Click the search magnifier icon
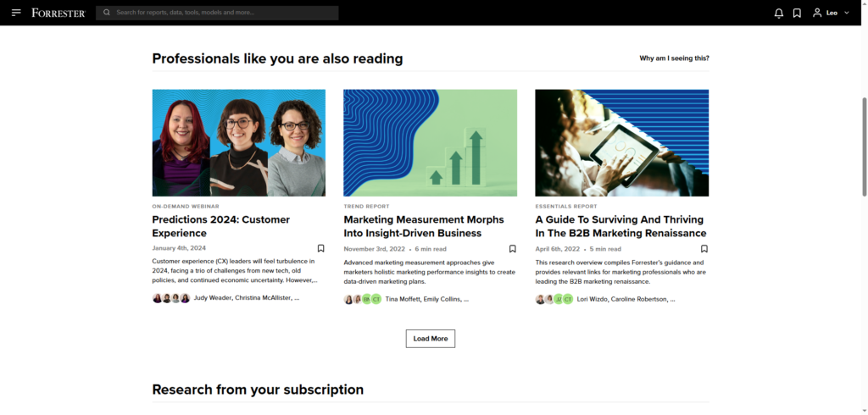868x415 pixels. (x=107, y=13)
